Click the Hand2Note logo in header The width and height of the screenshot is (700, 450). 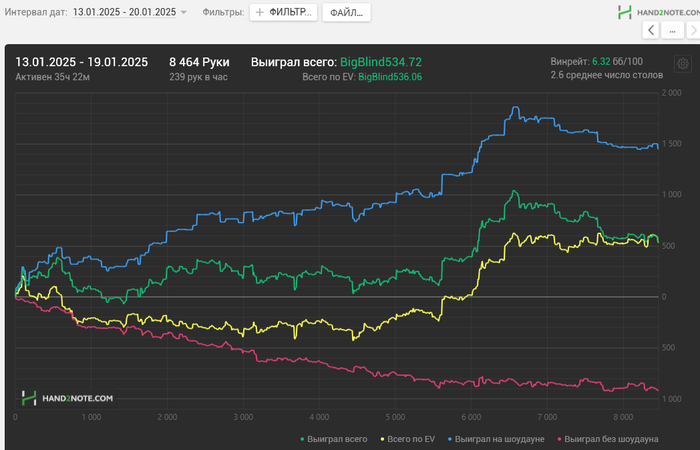tap(655, 12)
